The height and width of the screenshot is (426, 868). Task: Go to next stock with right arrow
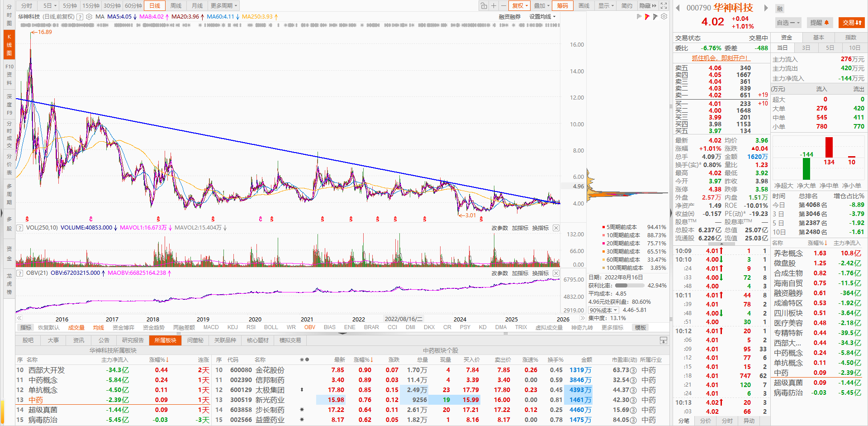(x=766, y=8)
